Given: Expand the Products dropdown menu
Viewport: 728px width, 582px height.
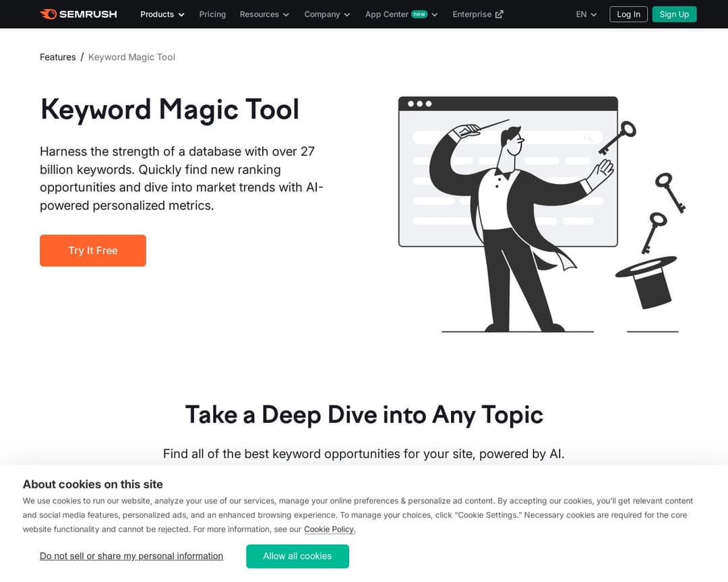Looking at the screenshot, I should coord(162,14).
